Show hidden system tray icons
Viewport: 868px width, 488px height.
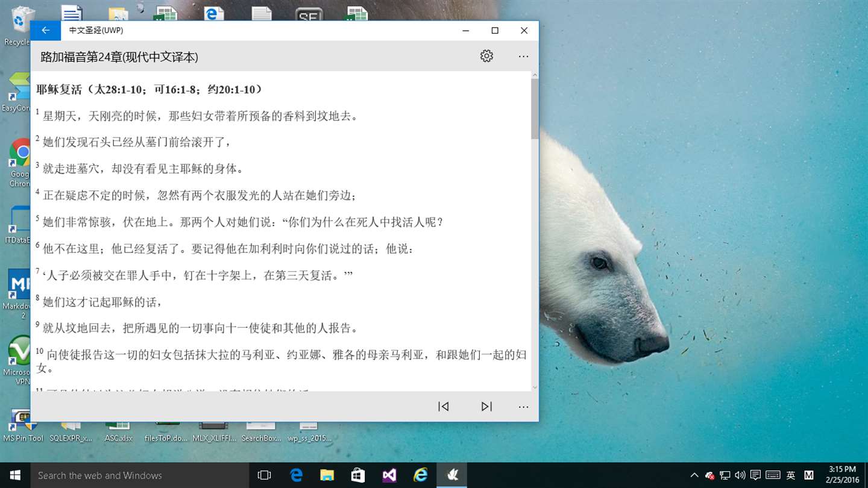click(694, 475)
